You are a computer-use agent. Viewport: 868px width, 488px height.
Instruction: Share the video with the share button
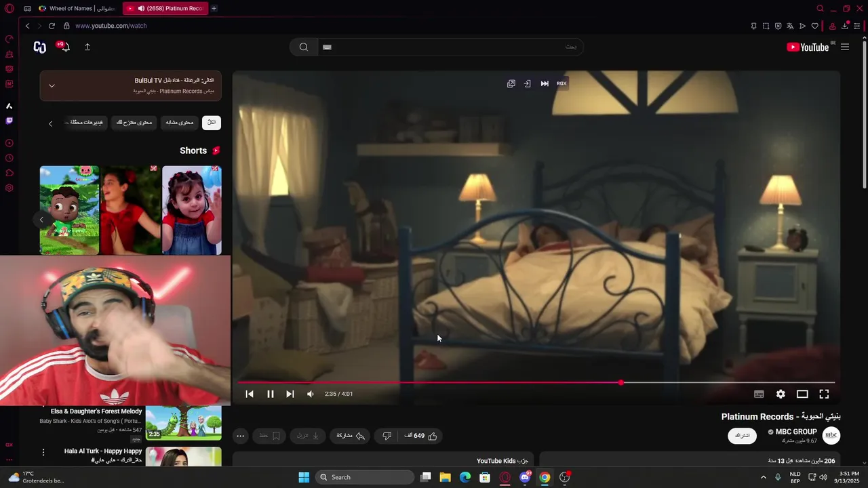click(x=351, y=436)
